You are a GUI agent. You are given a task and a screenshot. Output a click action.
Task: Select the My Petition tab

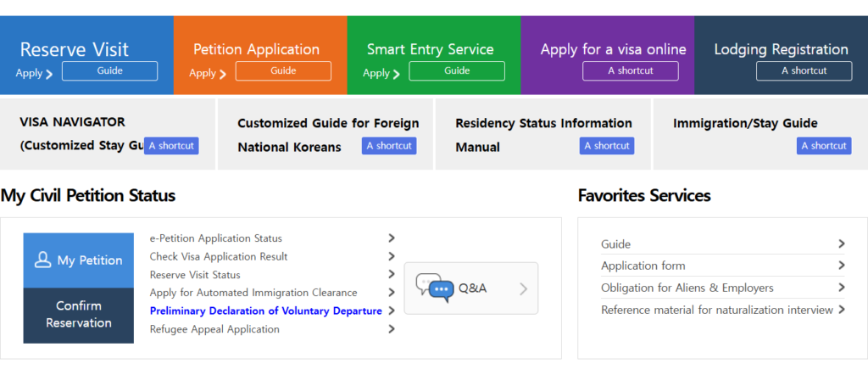[x=79, y=260]
